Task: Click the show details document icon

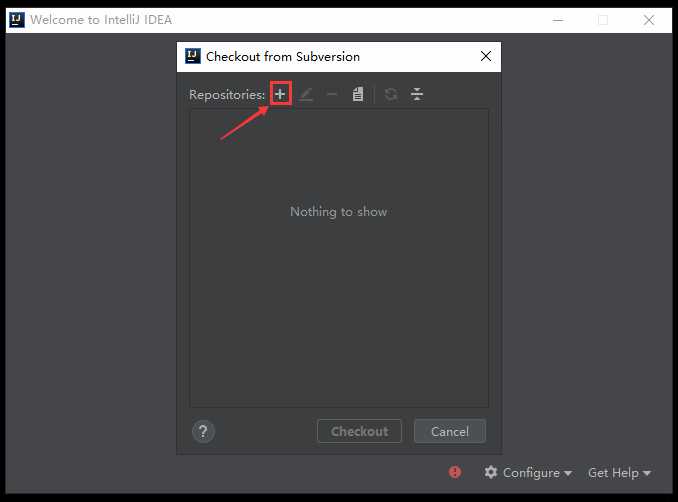Action: click(358, 94)
